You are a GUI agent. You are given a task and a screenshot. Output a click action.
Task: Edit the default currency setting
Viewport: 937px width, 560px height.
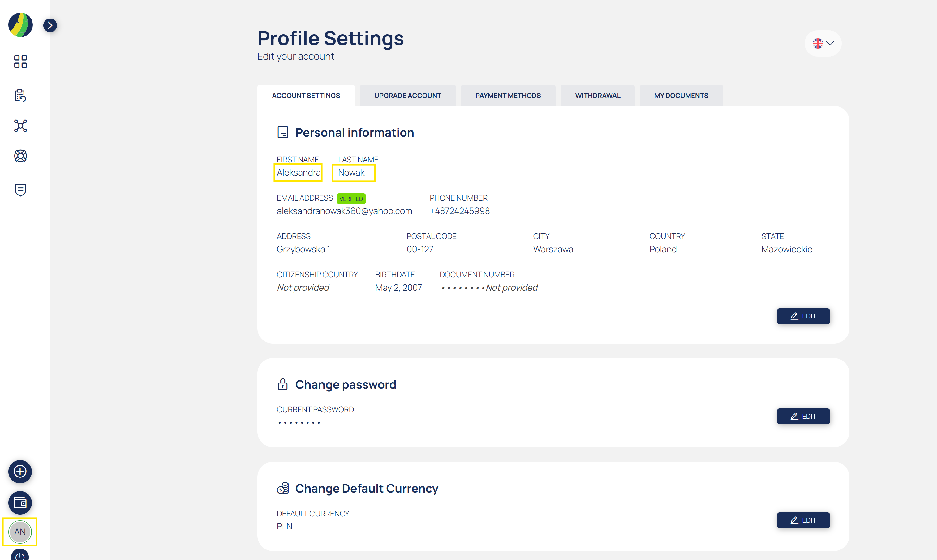point(803,520)
